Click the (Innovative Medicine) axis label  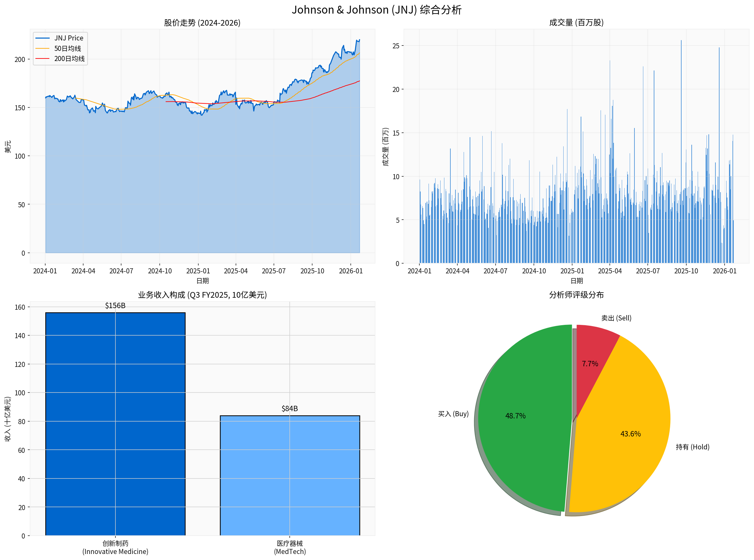pyautogui.click(x=115, y=551)
